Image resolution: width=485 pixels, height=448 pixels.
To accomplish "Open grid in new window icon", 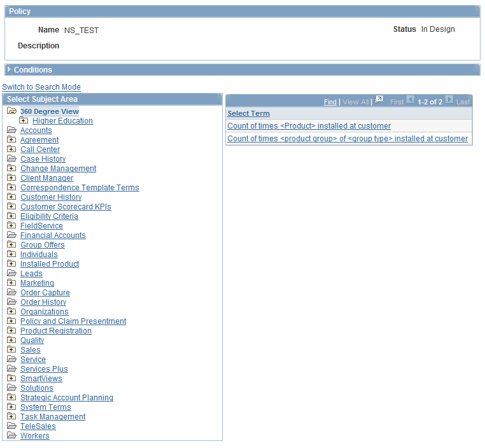I will (379, 99).
